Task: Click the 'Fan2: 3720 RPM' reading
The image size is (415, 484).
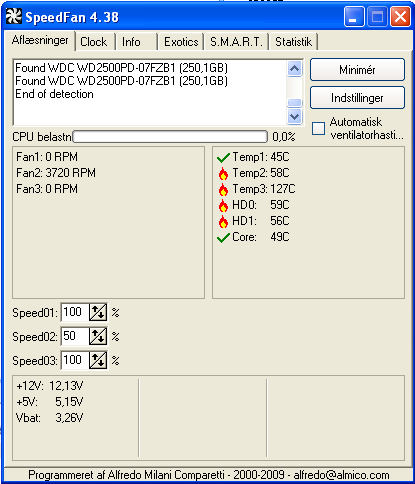Action: [x=56, y=173]
